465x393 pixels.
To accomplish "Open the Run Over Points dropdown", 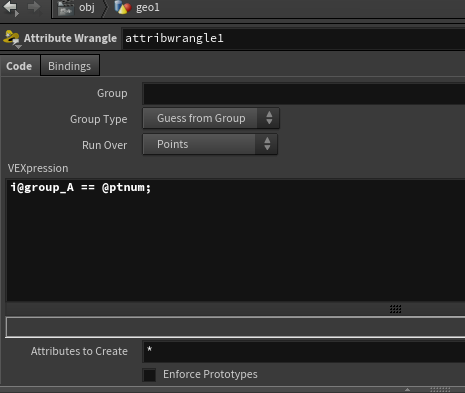I will [210, 144].
